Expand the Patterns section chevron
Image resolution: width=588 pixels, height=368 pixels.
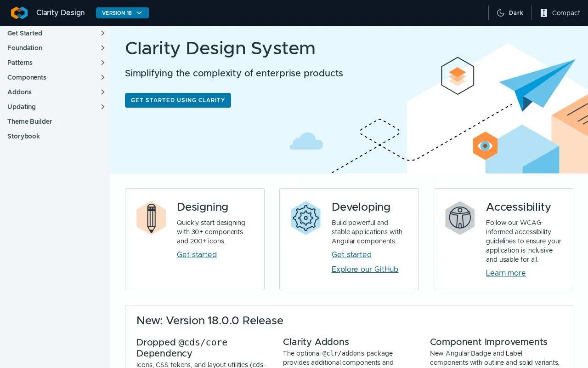tap(102, 63)
